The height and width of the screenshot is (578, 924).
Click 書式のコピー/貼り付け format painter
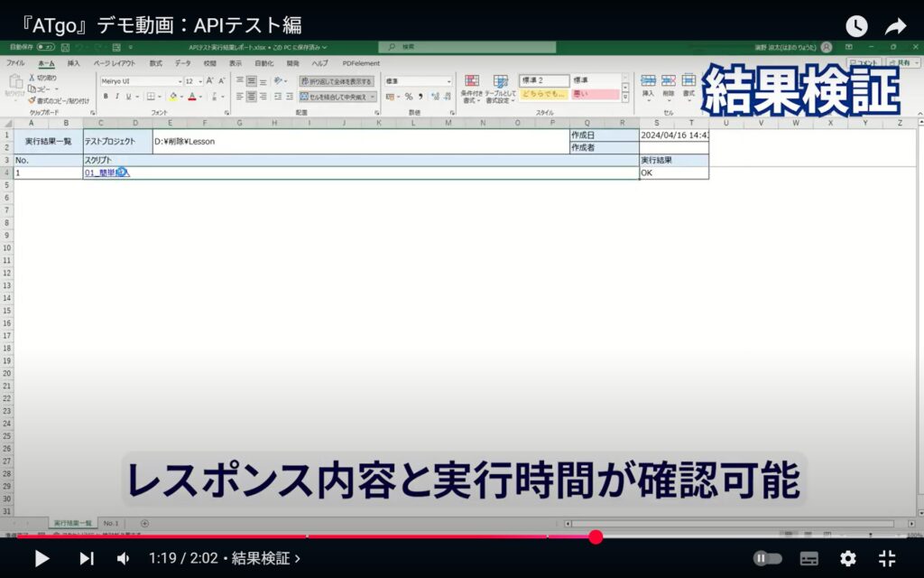click(x=59, y=101)
